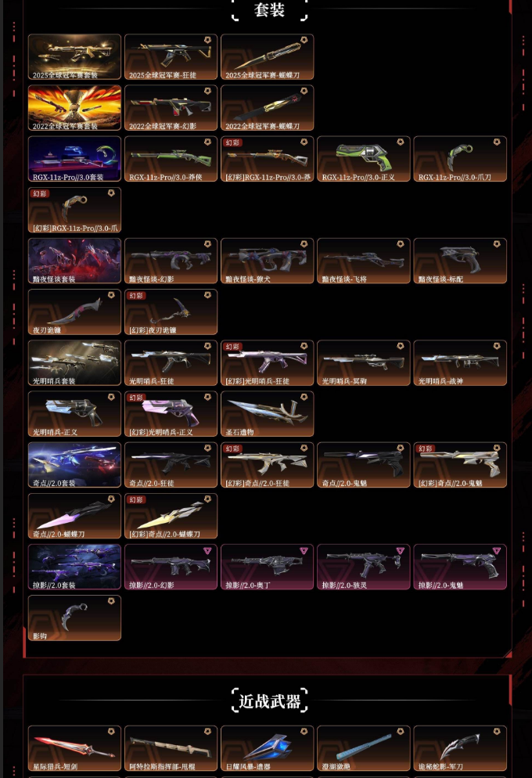Select the 2025全球冠军赛套装 bundle thumbnail
Screen dimensions: 532x778
74,56
